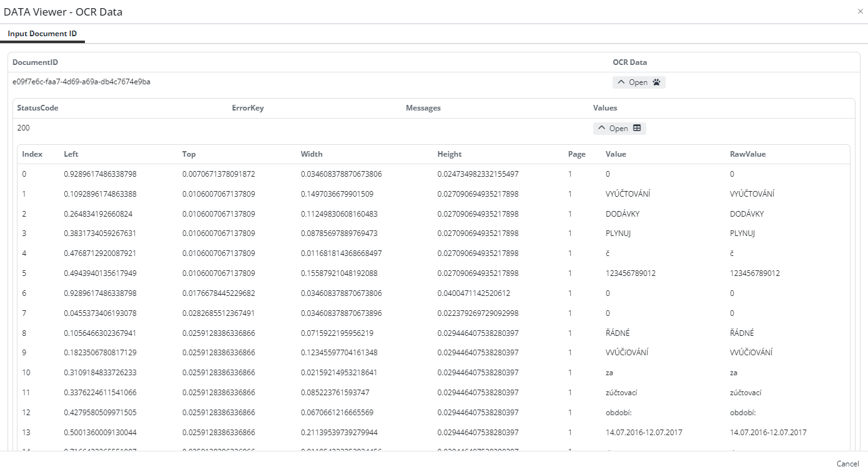This screenshot has width=868, height=472.
Task: Collapse Values section using its chevron arrow
Action: [602, 128]
